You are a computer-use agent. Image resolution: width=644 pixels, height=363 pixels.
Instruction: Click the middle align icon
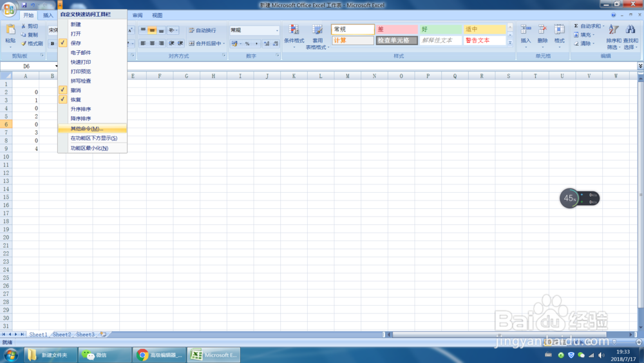click(152, 30)
